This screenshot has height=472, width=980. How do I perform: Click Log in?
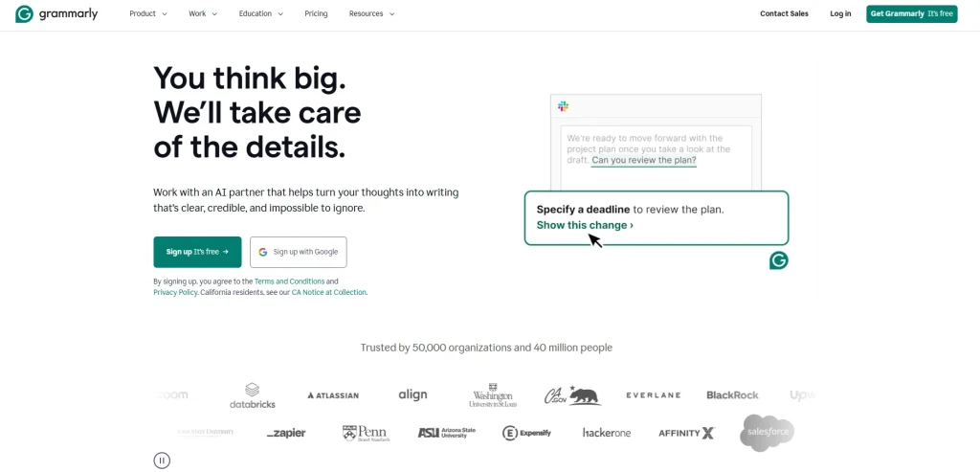pos(840,13)
